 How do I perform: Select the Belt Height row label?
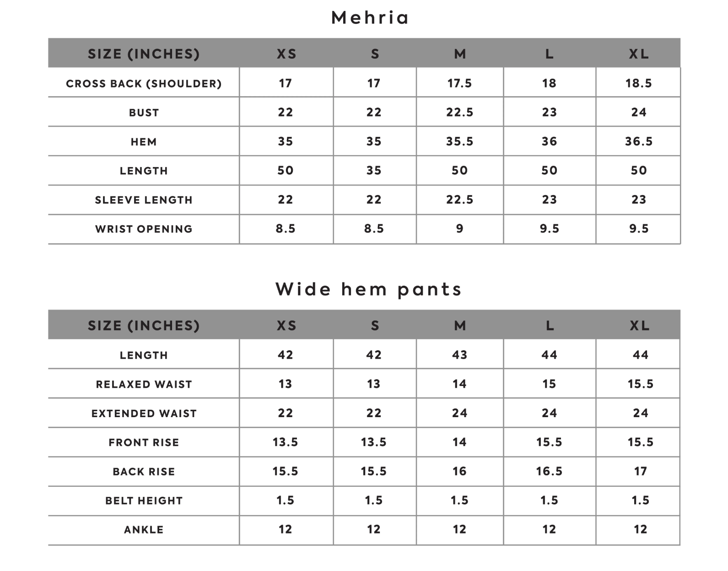[144, 500]
